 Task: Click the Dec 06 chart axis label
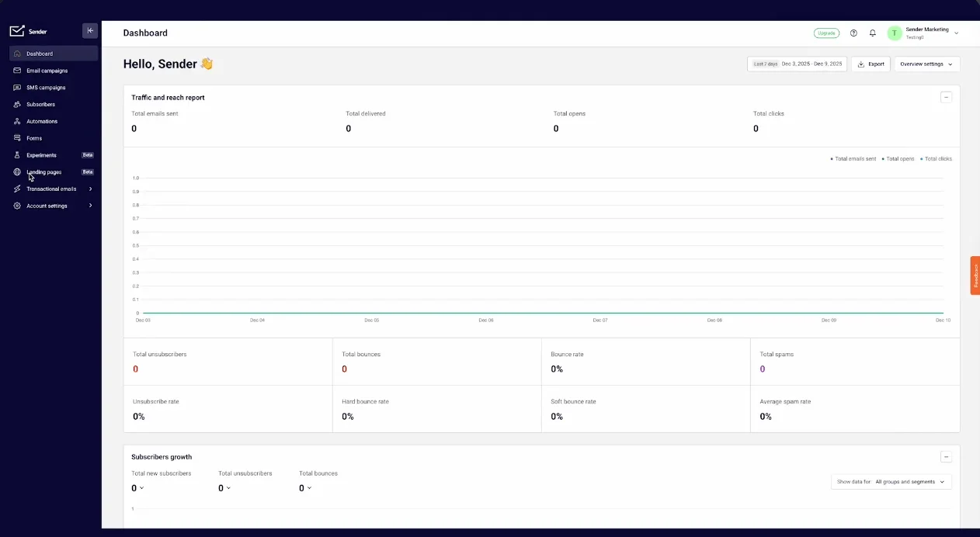pyautogui.click(x=486, y=320)
